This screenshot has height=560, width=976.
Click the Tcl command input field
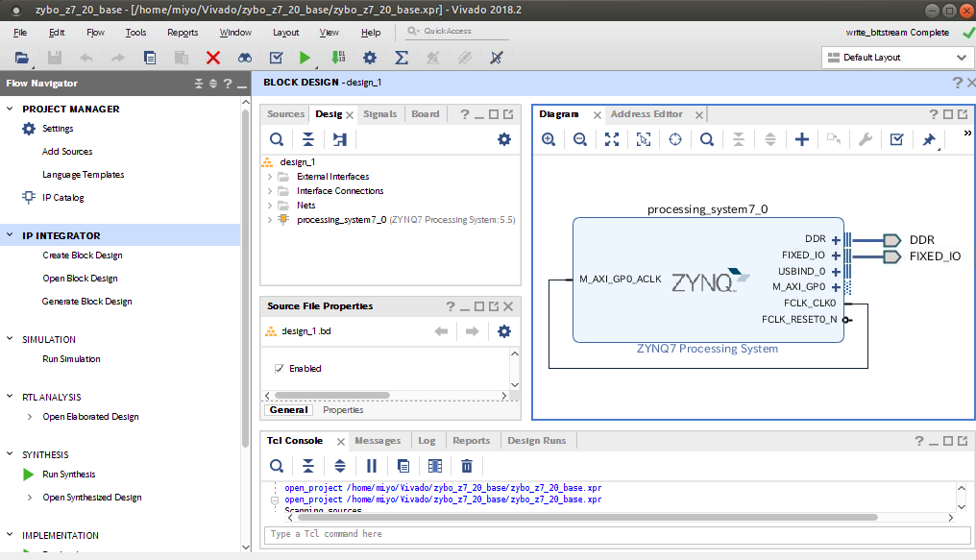[618, 534]
